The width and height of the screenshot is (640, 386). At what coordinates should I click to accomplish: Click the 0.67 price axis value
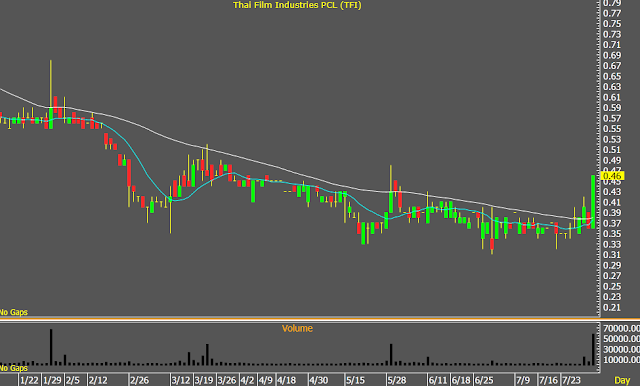[612, 66]
